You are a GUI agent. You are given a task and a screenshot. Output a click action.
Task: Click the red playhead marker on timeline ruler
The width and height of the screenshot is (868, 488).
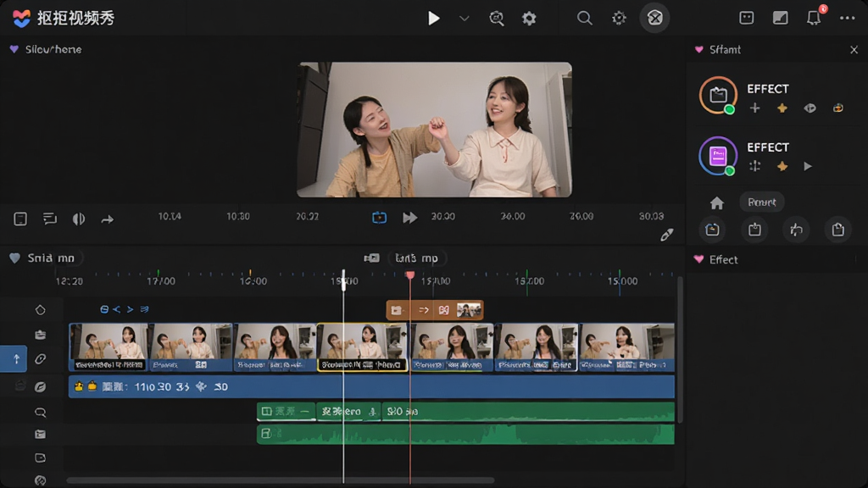coord(409,275)
